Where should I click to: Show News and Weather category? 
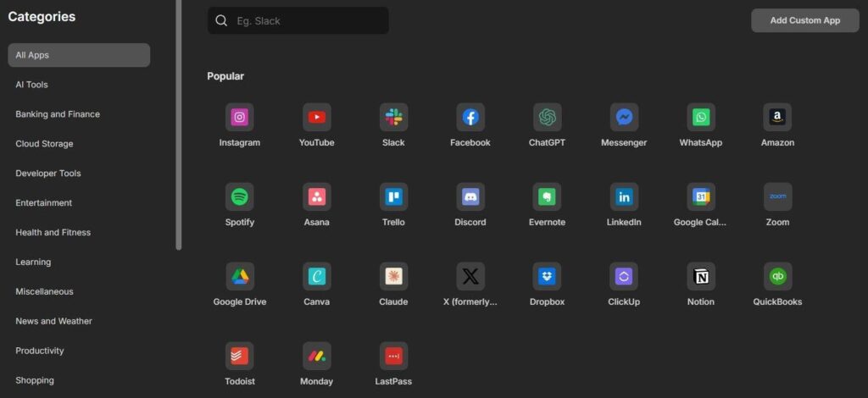point(53,321)
